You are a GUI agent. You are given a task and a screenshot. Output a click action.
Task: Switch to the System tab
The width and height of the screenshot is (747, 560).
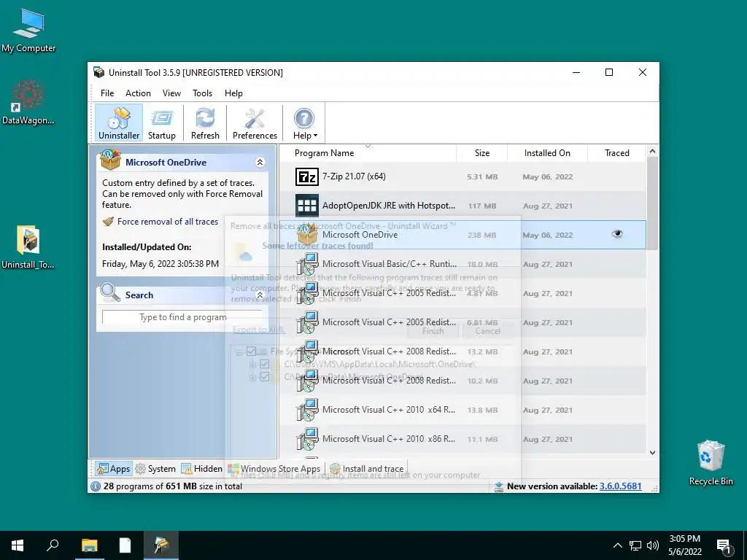(155, 469)
